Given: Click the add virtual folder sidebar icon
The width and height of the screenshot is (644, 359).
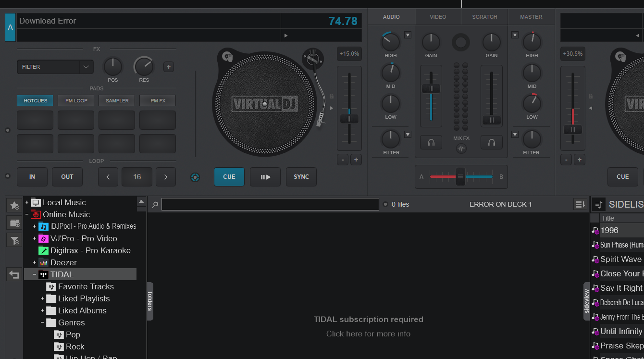Looking at the screenshot, I should [x=14, y=223].
